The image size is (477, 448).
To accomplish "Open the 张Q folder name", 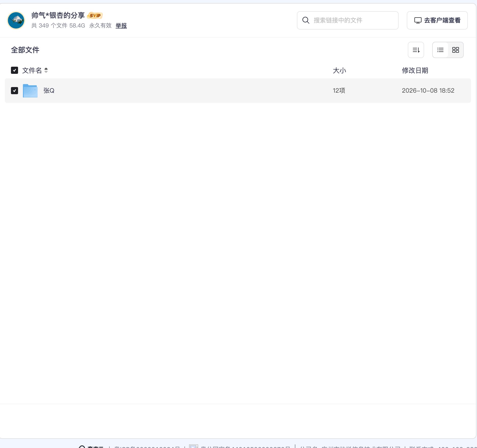I will [x=49, y=91].
